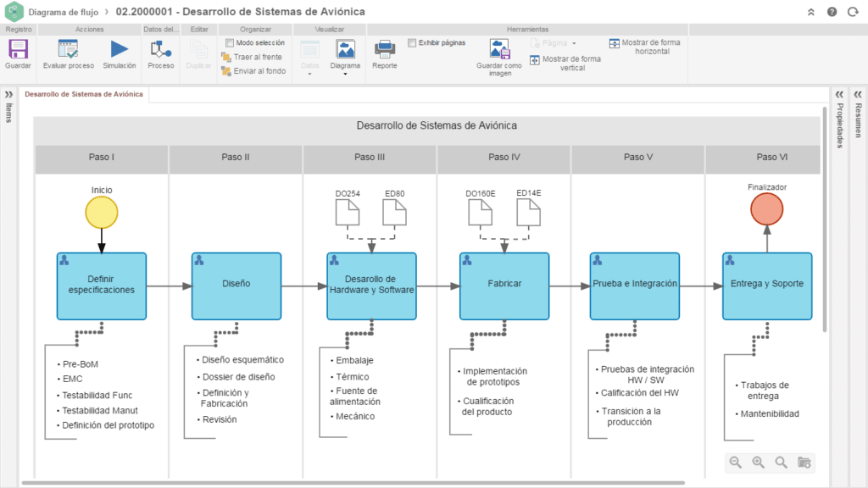Open the Proceso data icon
This screenshot has width=868, height=488.
tap(161, 49)
